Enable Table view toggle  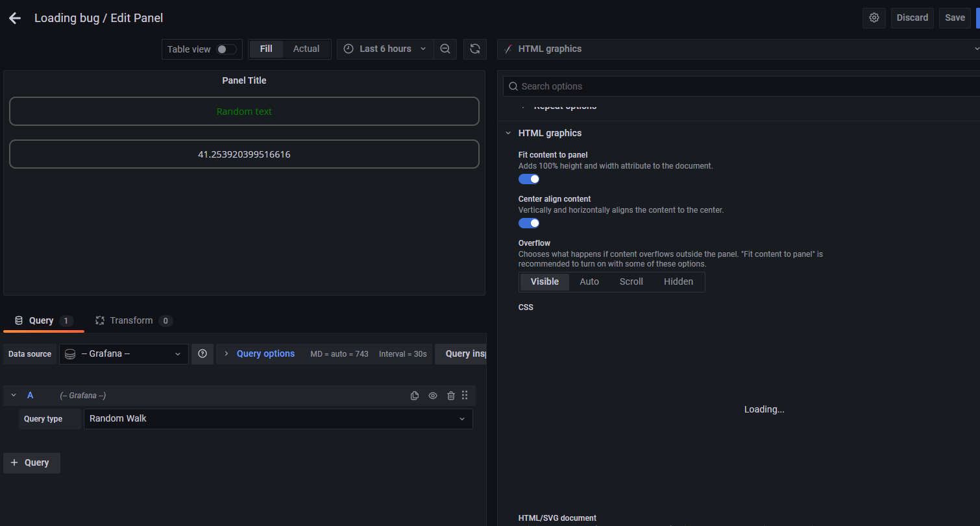227,49
